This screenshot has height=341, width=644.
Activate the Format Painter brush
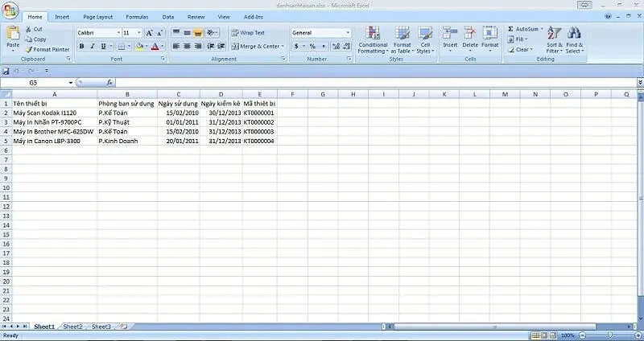tap(47, 49)
